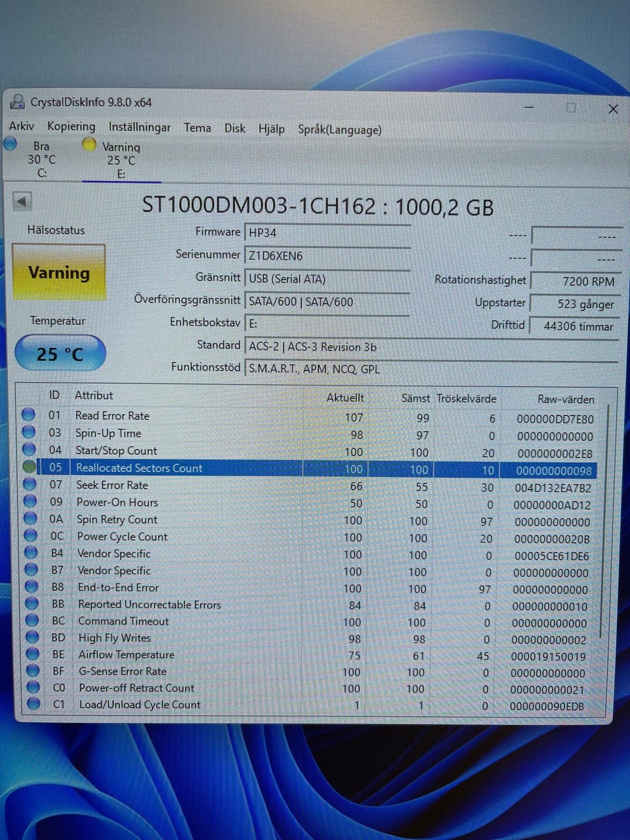Select the Airflow Temperature row text
Image resolution: width=630 pixels, height=840 pixels.
point(127,654)
